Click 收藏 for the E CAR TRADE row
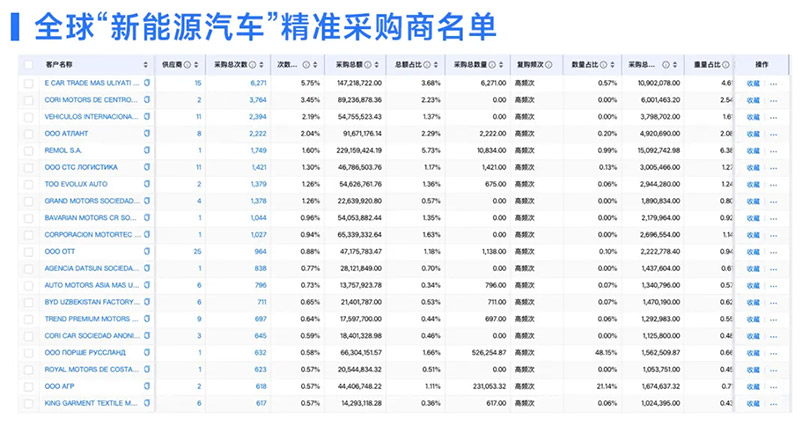806x425 pixels. coord(753,83)
